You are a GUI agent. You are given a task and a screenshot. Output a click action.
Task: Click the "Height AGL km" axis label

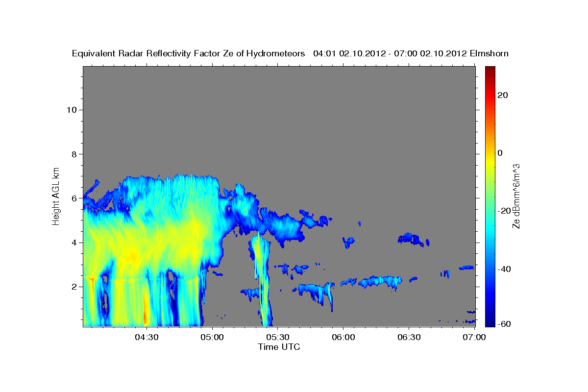(56, 196)
